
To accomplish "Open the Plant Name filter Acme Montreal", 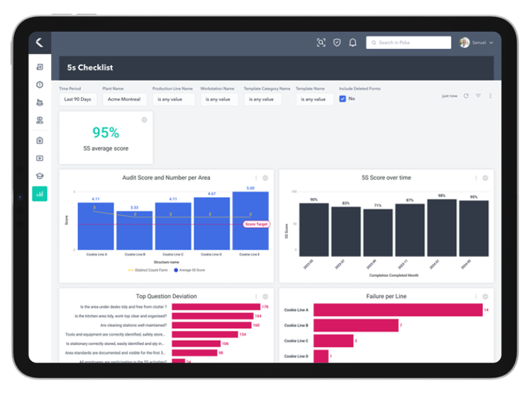I will [124, 99].
